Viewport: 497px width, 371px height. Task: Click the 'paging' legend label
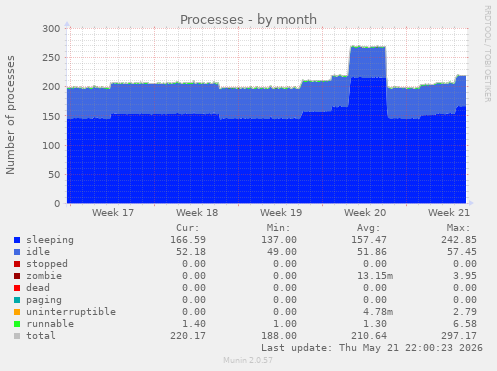tap(44, 300)
